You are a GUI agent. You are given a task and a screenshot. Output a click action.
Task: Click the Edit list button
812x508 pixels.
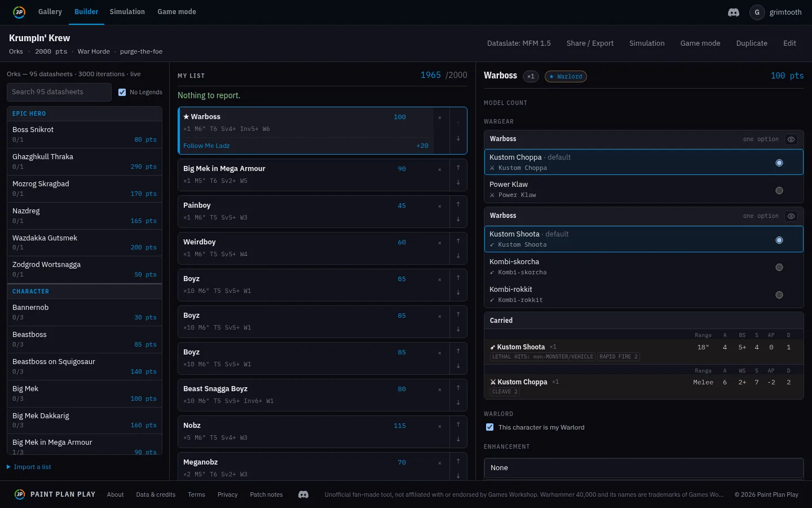[789, 43]
